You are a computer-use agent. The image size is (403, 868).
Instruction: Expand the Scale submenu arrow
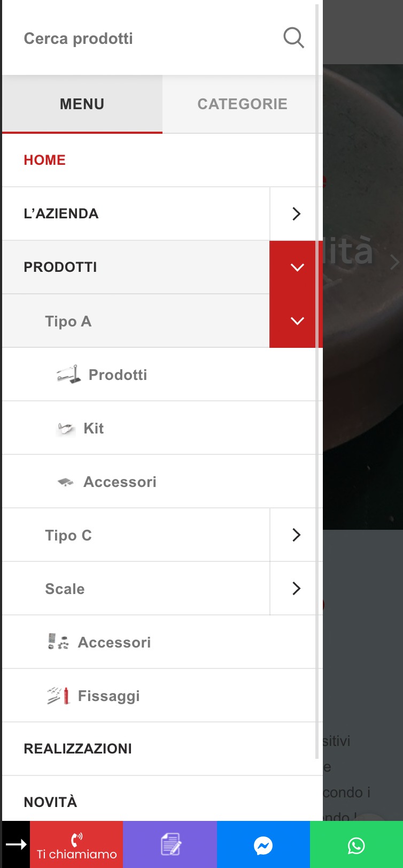point(296,588)
